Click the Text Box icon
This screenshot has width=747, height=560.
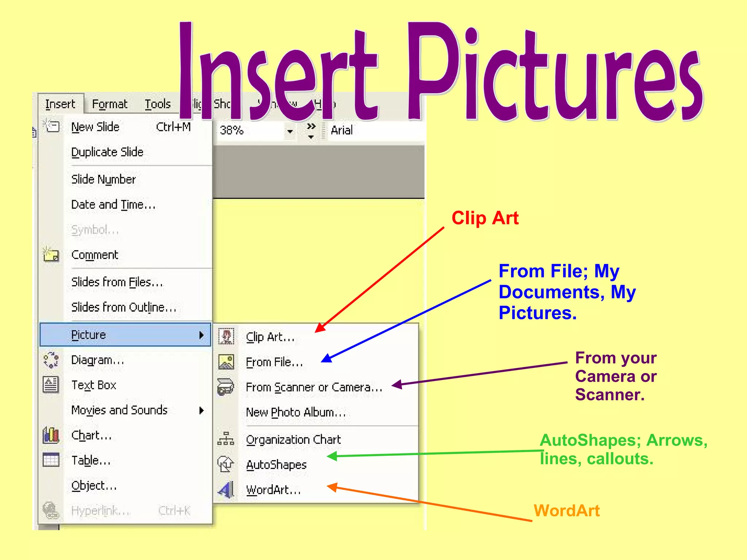pos(51,384)
